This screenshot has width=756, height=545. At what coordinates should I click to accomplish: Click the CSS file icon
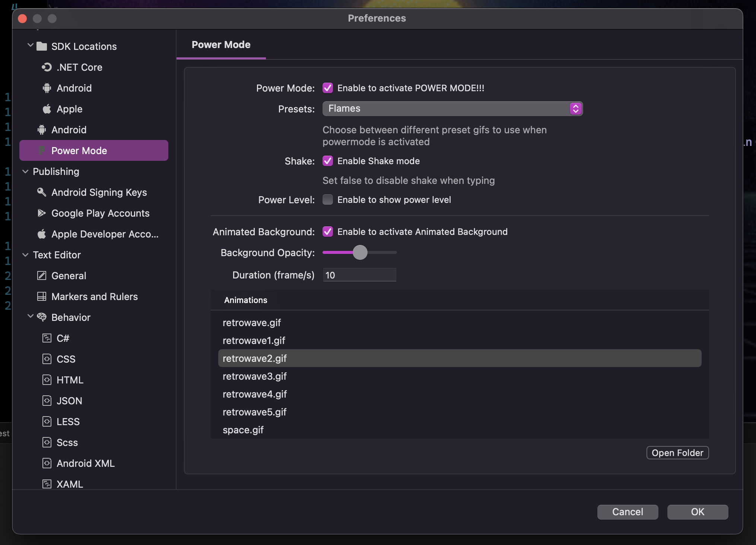pyautogui.click(x=47, y=359)
